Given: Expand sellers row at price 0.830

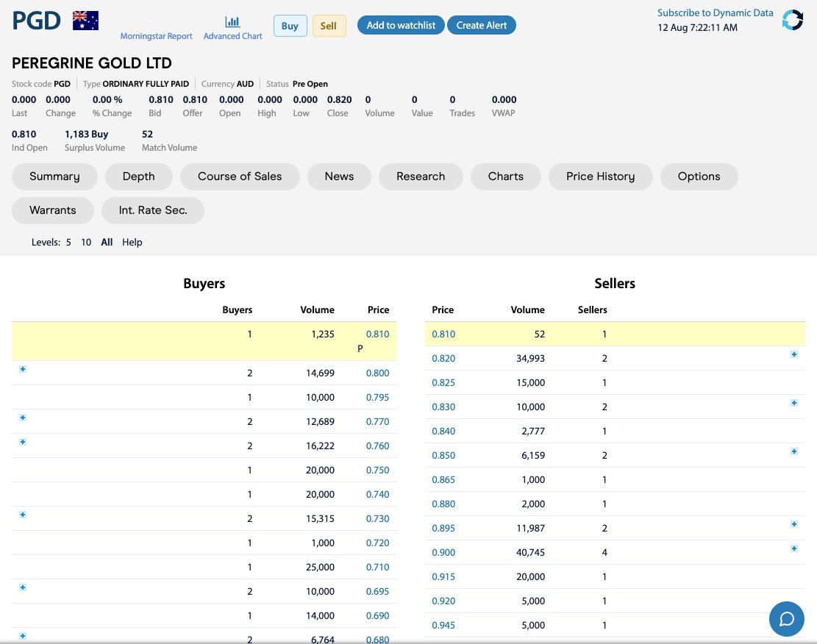Looking at the screenshot, I should point(794,403).
